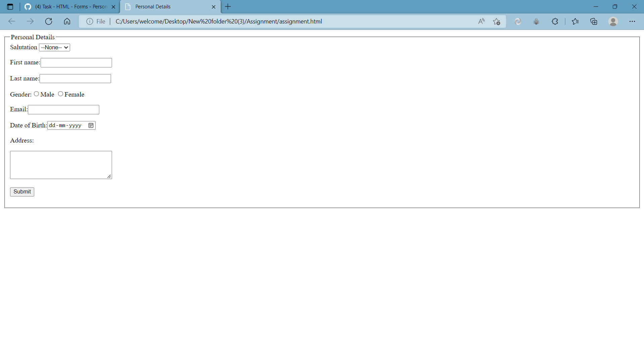This screenshot has height=342, width=644.
Task: Open the Date of Birth calendar picker
Action: (x=90, y=125)
